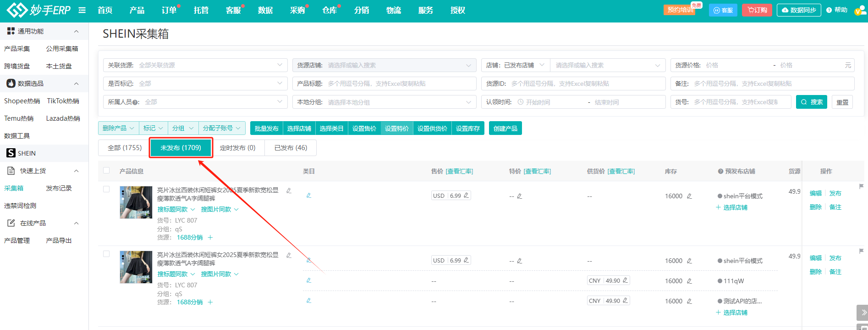Click the 货源ID input field

[x=573, y=84]
